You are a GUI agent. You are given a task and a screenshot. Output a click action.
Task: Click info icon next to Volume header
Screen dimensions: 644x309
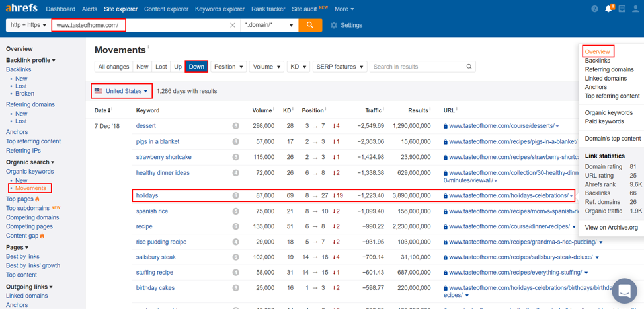[273, 109]
